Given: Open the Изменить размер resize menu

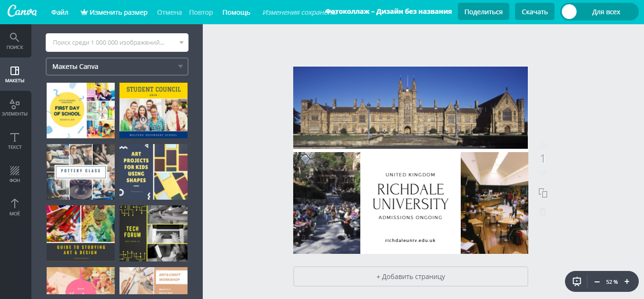Looking at the screenshot, I should (x=114, y=12).
